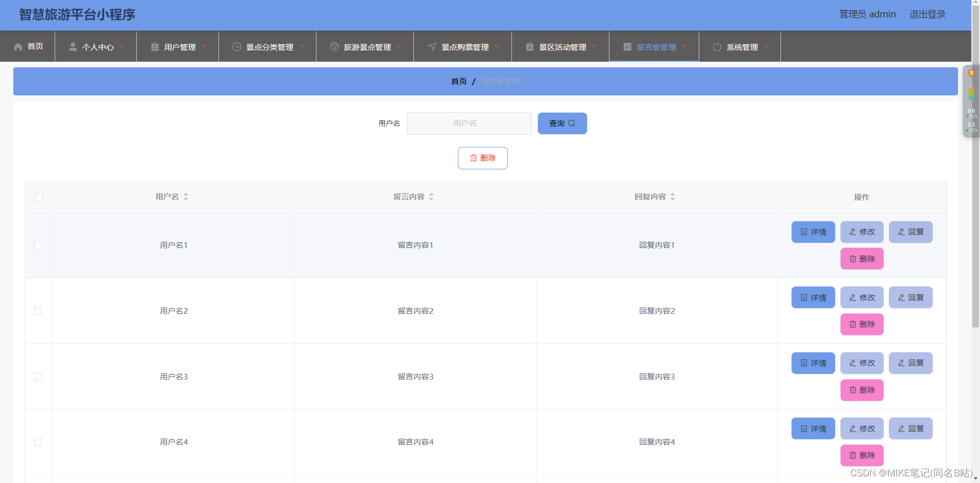Click the clipboard icon beside 用户管理

pos(155,47)
